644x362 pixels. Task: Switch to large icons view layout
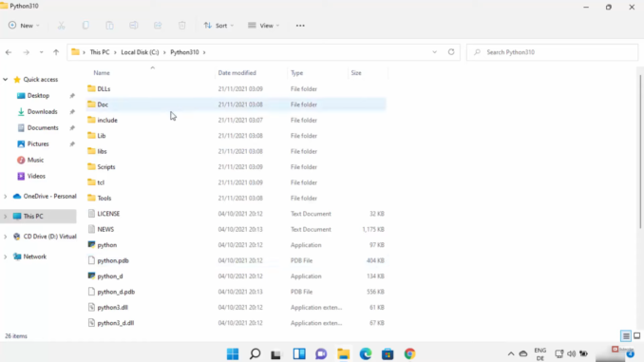pyautogui.click(x=636, y=336)
